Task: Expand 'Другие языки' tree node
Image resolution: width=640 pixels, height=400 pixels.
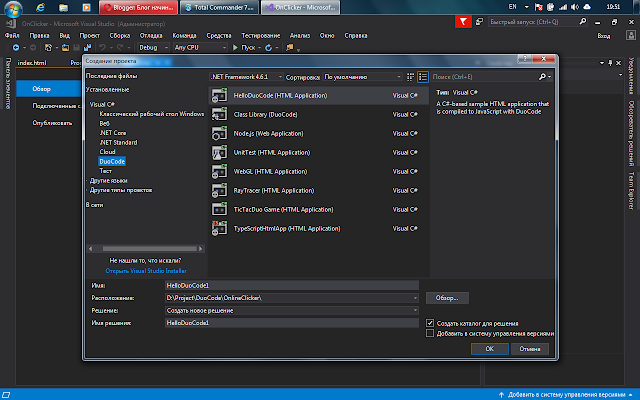Action: click(87, 180)
